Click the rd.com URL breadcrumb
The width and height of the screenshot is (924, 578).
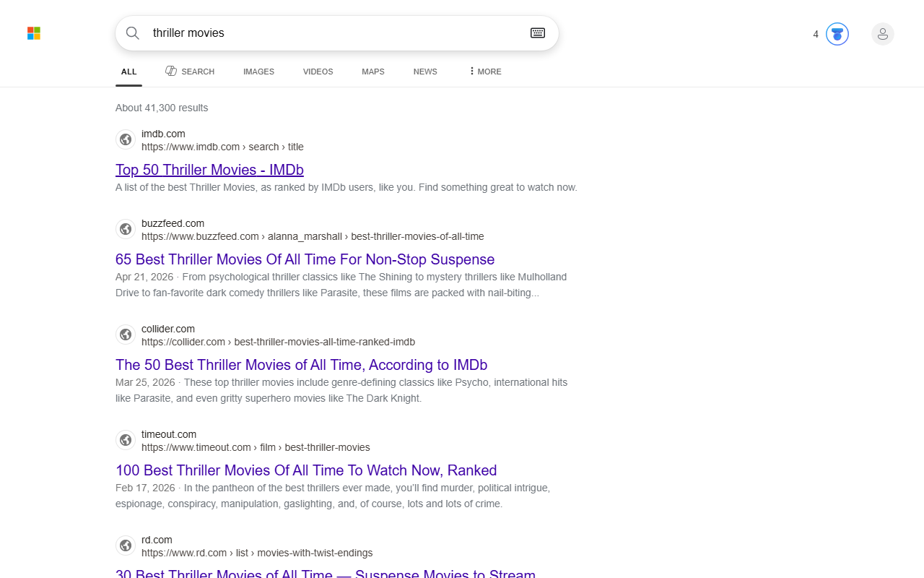coord(257,553)
